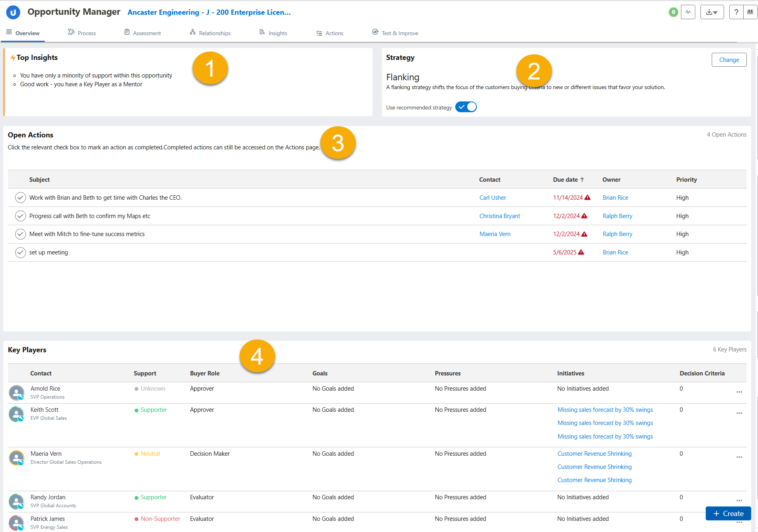Viewport: 758px width, 532px height.
Task: Toggle the Use recommended strategy switch
Action: tap(466, 107)
